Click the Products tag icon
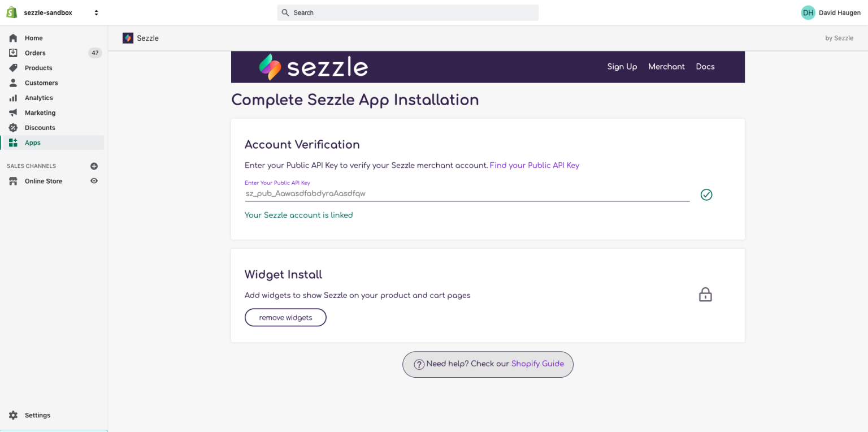This screenshot has width=868, height=432. (13, 68)
